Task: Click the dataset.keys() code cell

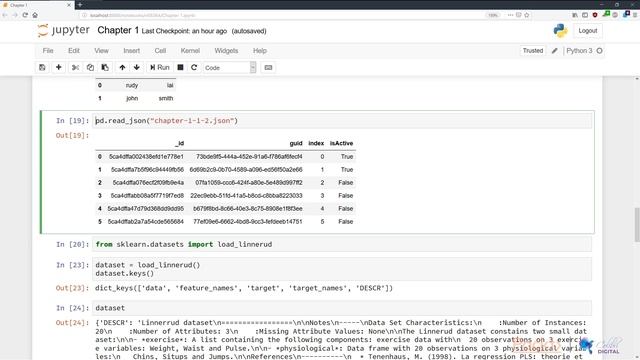Action: (342, 269)
